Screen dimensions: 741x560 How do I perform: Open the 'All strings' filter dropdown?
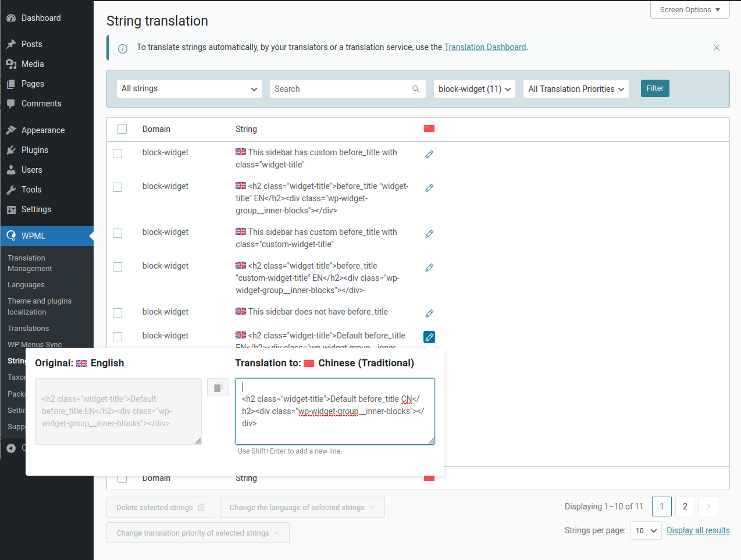pos(189,89)
